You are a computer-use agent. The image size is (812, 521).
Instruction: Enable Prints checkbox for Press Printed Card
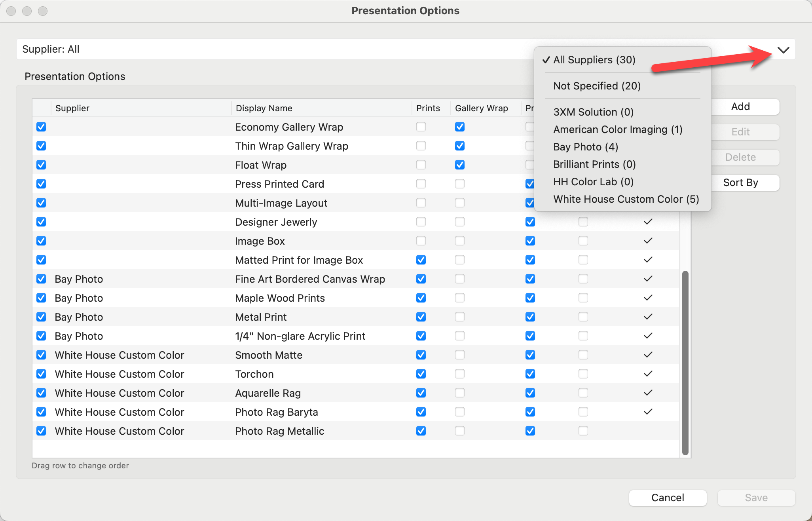(x=421, y=184)
